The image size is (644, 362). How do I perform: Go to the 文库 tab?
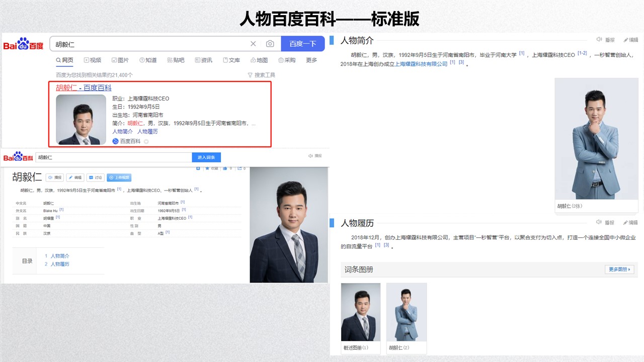pyautogui.click(x=231, y=60)
